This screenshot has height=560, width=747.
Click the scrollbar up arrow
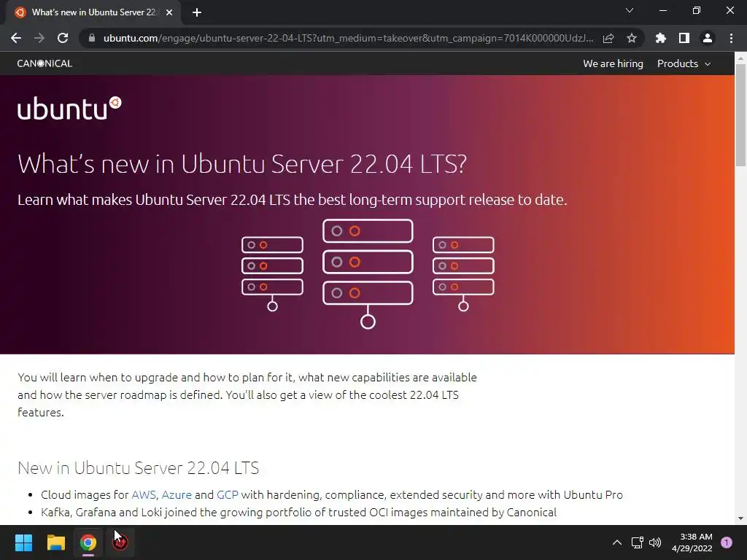point(740,58)
